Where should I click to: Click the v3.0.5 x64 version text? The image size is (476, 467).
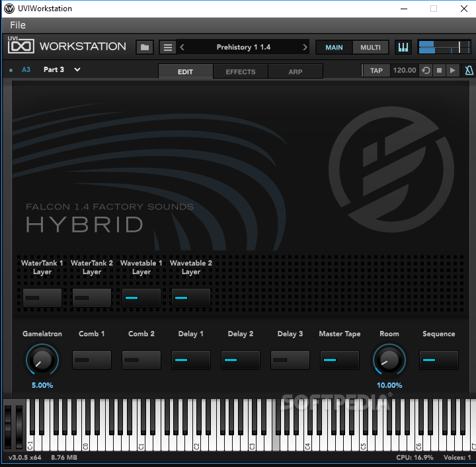(24, 457)
